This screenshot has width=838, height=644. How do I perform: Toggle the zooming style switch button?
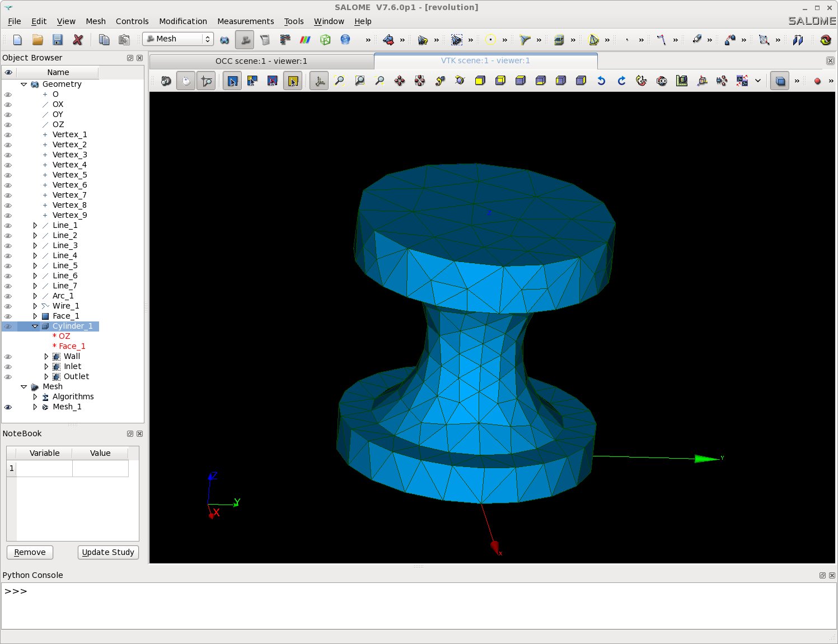pos(206,81)
